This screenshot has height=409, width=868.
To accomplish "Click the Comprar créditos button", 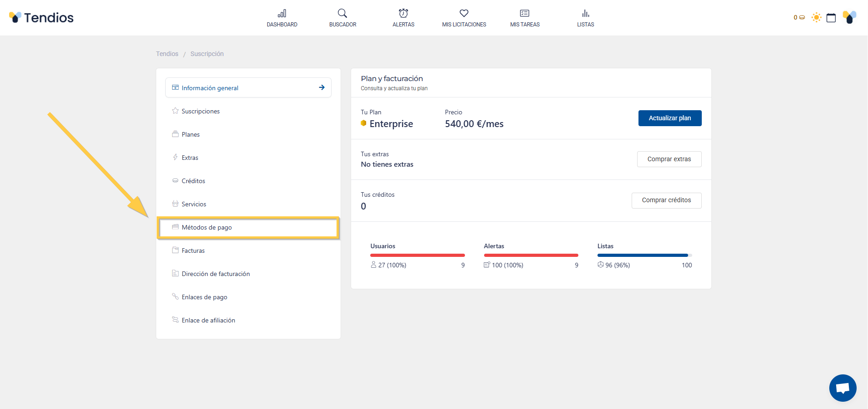I will pyautogui.click(x=666, y=200).
